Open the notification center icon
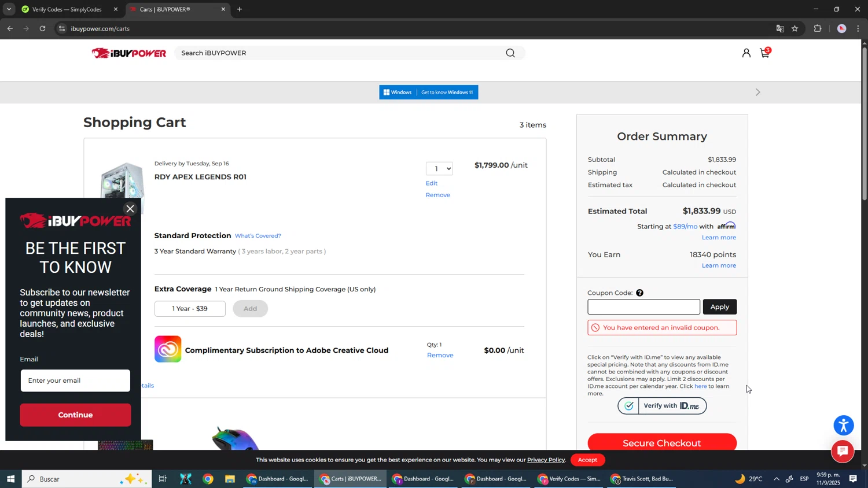868x488 pixels. (853, 479)
